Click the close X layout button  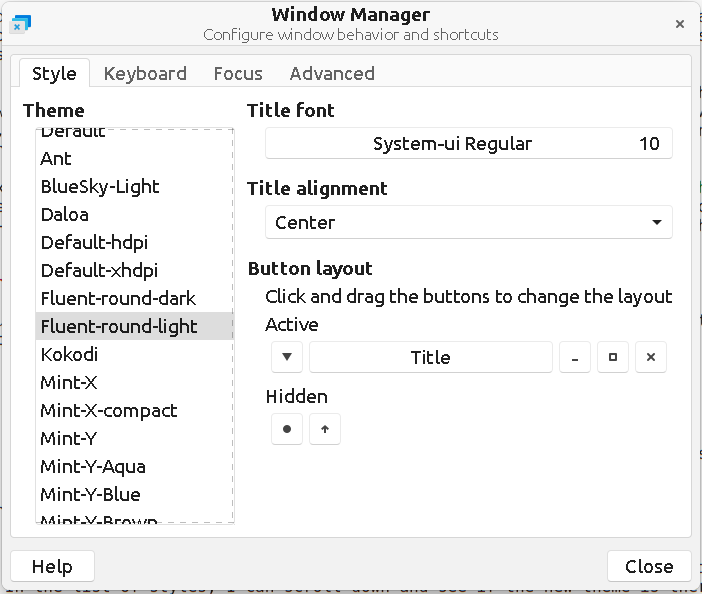pyautogui.click(x=650, y=357)
